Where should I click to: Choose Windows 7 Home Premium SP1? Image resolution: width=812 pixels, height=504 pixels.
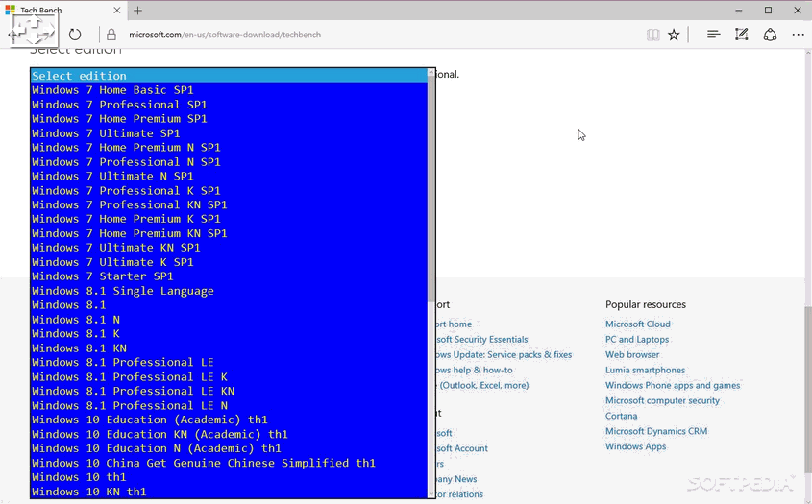[x=229, y=118]
